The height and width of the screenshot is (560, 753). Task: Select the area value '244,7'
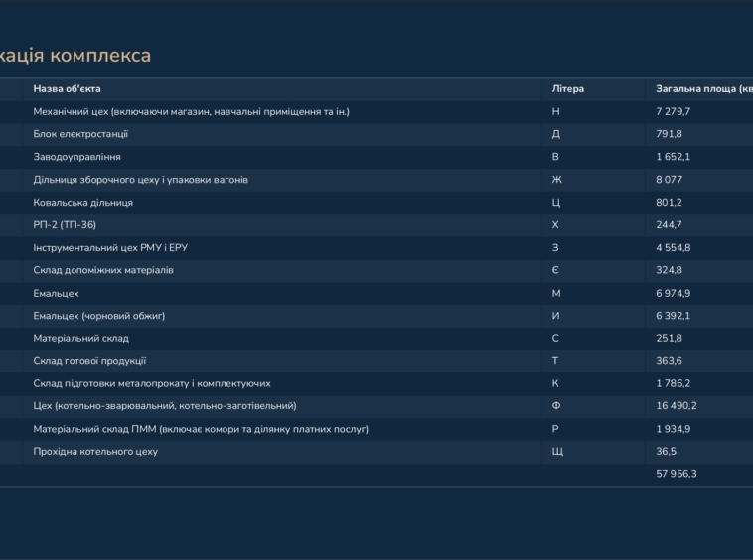coord(669,225)
